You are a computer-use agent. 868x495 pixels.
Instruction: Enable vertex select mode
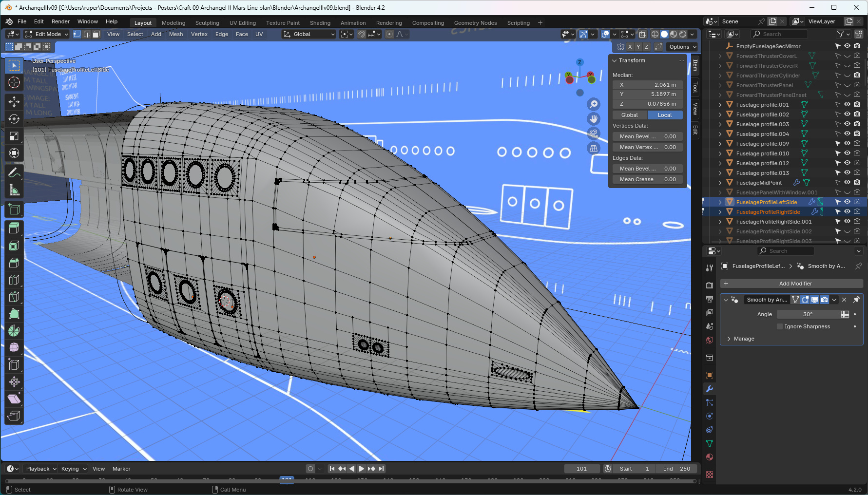[77, 34]
